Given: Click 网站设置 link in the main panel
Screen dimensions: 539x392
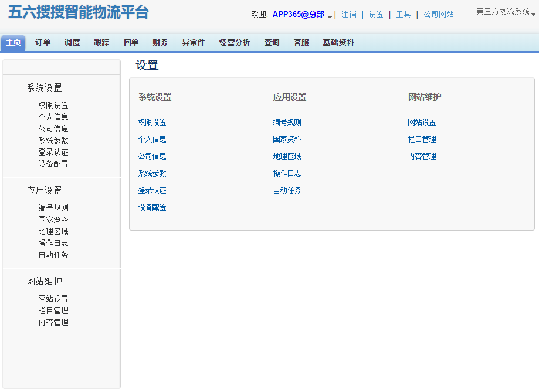Looking at the screenshot, I should pyautogui.click(x=422, y=122).
